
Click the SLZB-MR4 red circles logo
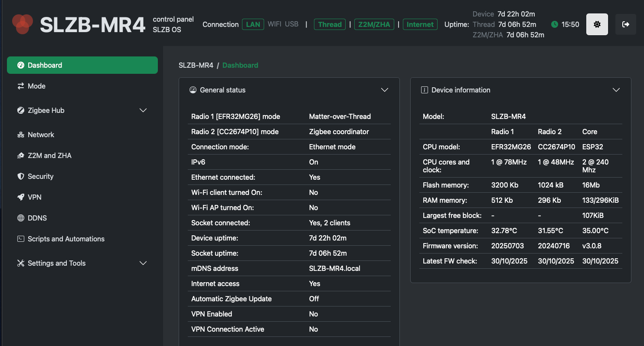23,24
